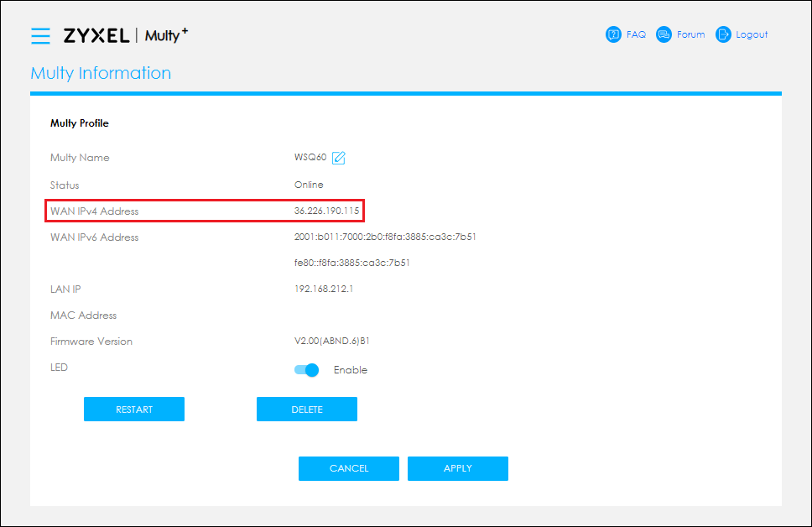Screen dimensions: 812x527
Task: Click the MAC Address label
Action: (x=83, y=315)
